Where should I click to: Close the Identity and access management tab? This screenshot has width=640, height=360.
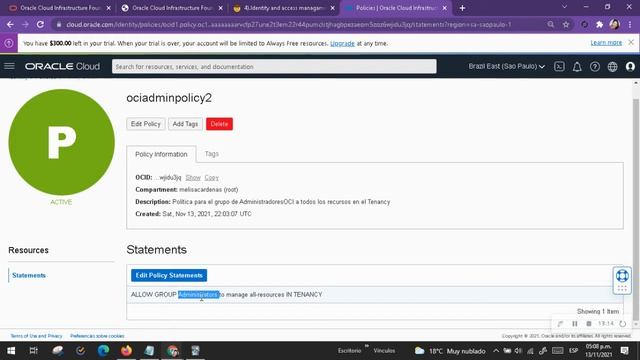pyautogui.click(x=332, y=8)
